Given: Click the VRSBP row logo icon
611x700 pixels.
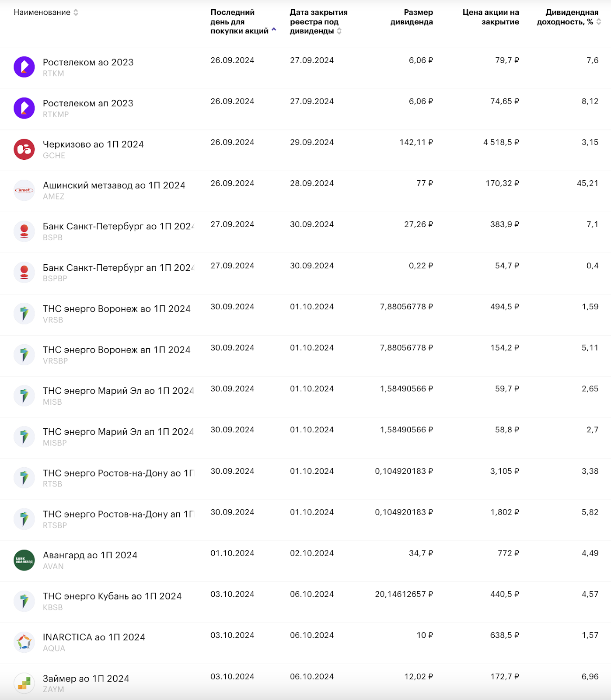Looking at the screenshot, I should pos(24,355).
